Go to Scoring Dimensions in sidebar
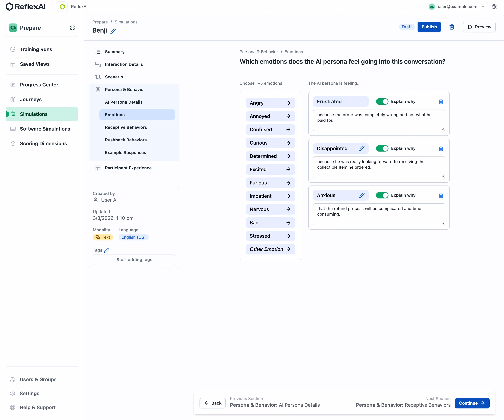 click(42, 143)
